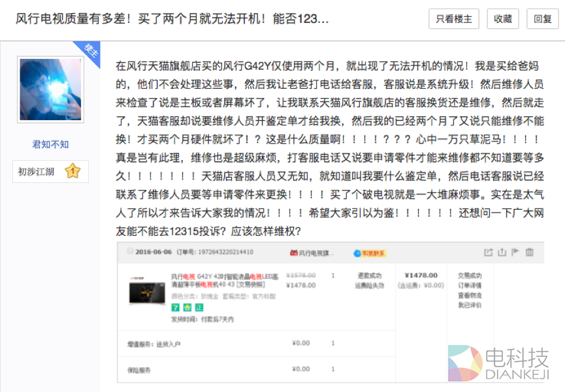Click the Tmall store icon for 风行电视旗舰店
565x392 pixels.
294,253
